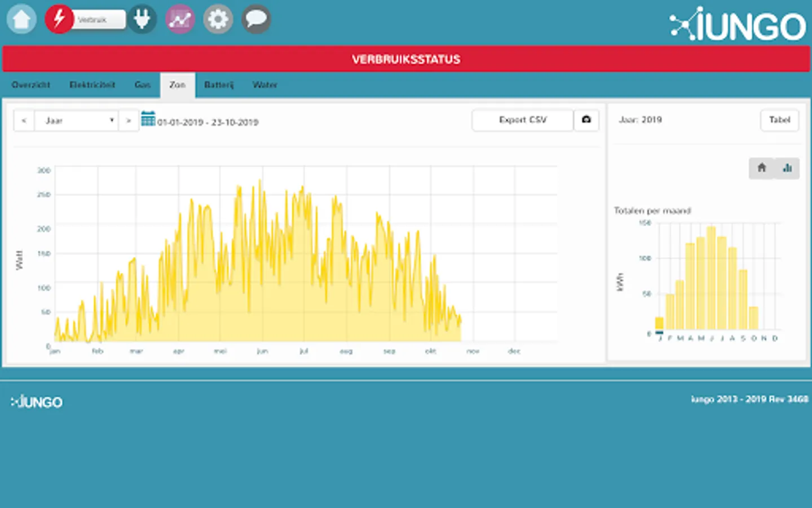
Task: Go to the home screen icon
Action: coord(21,19)
